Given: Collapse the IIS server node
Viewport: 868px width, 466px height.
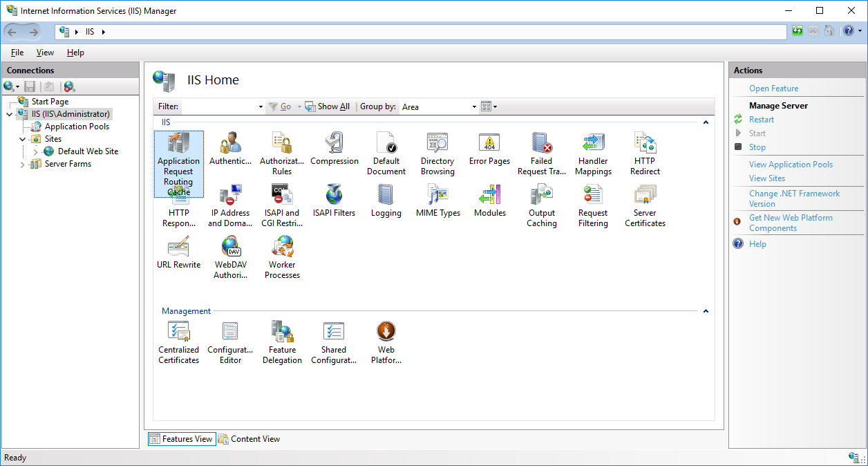Looking at the screenshot, I should coord(10,114).
